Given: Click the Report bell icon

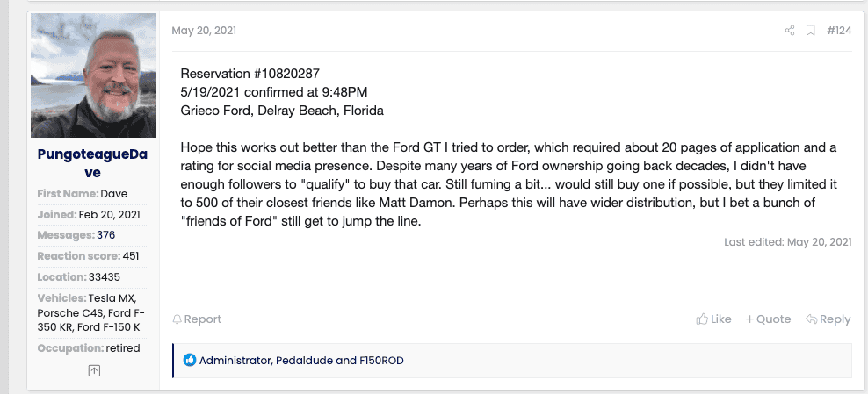Looking at the screenshot, I should pos(177,319).
